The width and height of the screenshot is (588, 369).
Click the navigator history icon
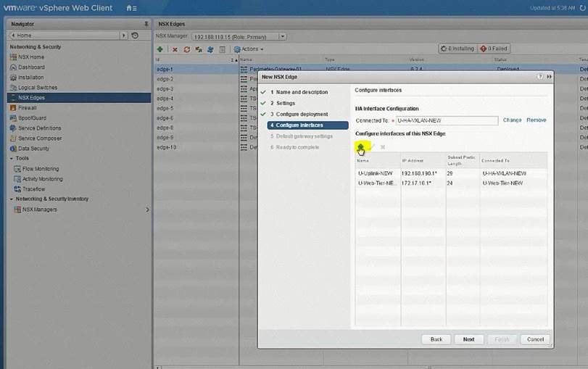135,35
